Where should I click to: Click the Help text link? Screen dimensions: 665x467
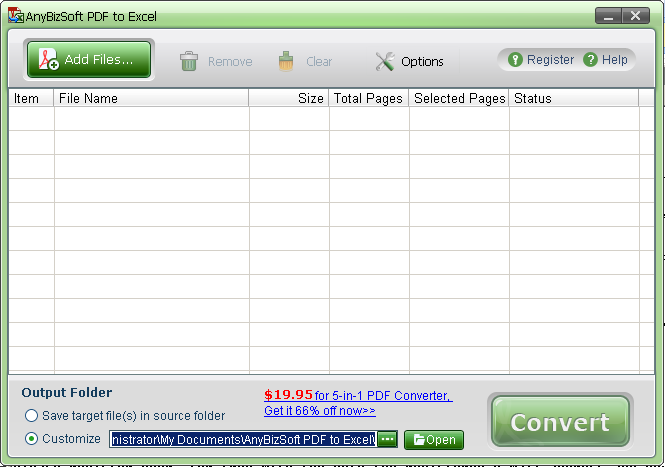point(615,59)
